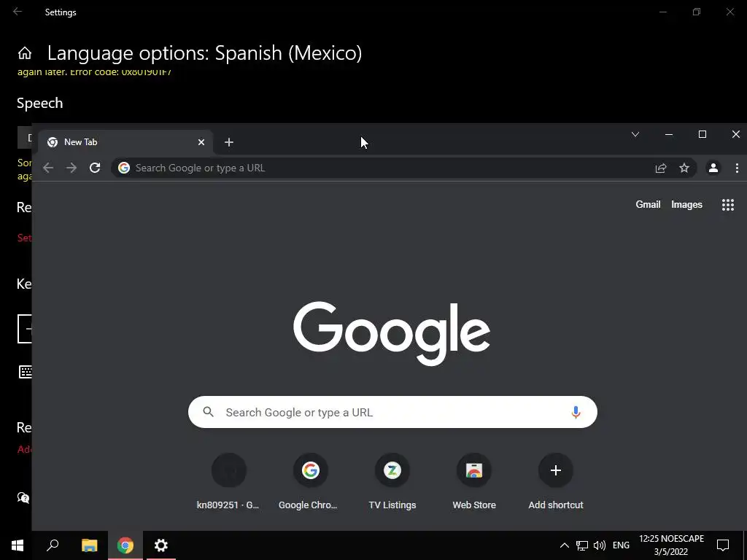Go forward in Chrome navigation

(71, 168)
